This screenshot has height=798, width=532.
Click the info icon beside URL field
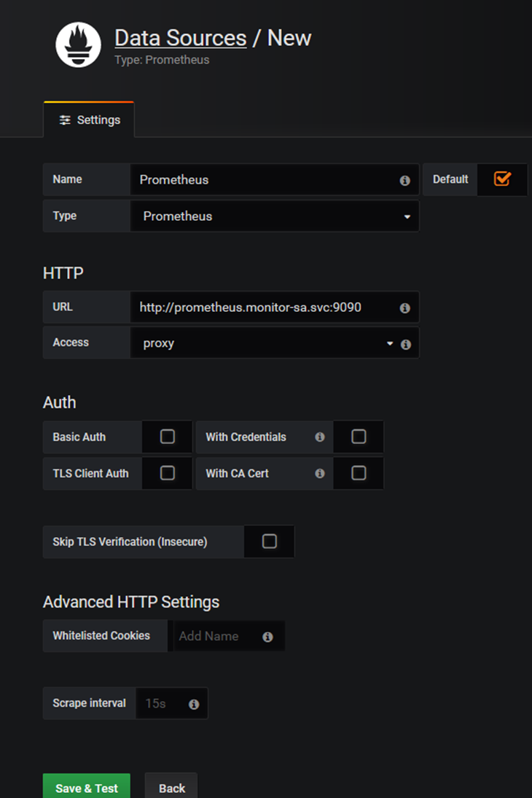(x=404, y=308)
